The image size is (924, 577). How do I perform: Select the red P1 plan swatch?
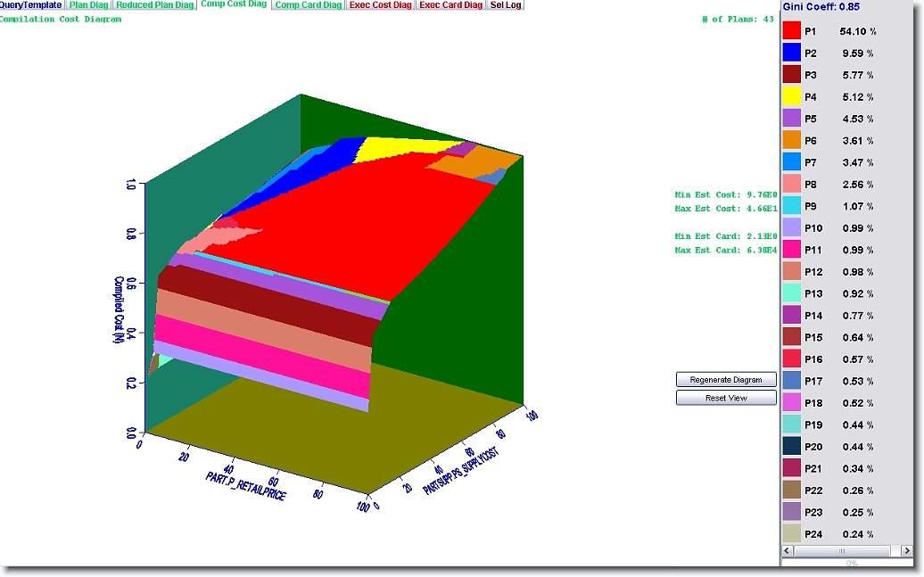[791, 31]
